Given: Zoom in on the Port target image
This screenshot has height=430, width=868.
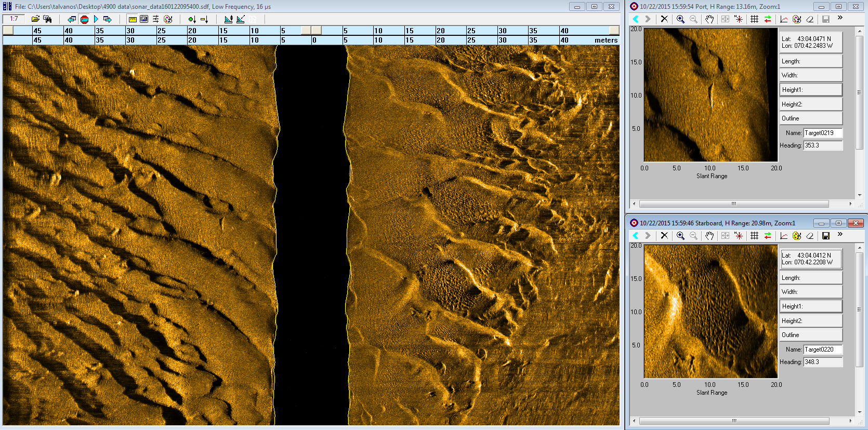Looking at the screenshot, I should click(x=680, y=19).
